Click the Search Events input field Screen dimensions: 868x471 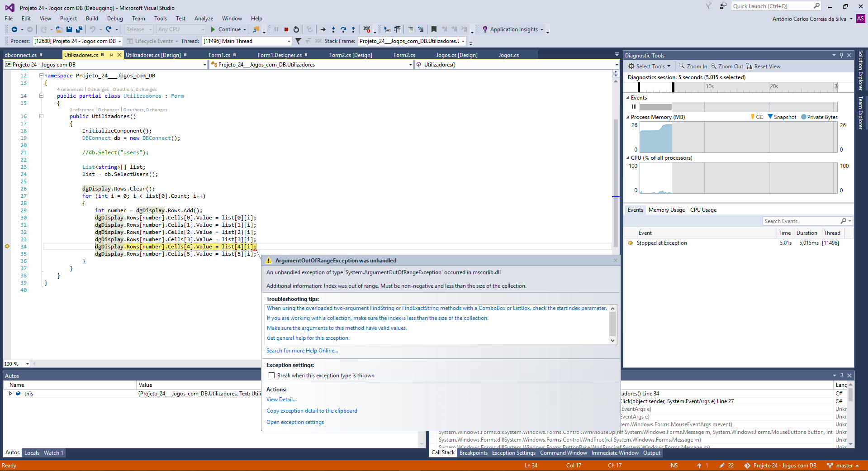tap(801, 221)
